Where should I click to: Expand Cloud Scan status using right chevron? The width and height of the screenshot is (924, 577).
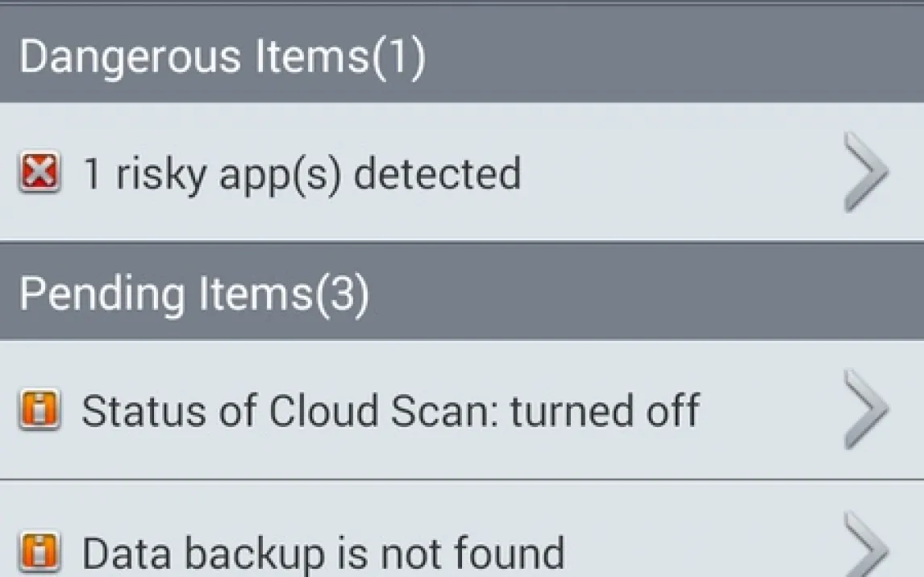point(865,409)
